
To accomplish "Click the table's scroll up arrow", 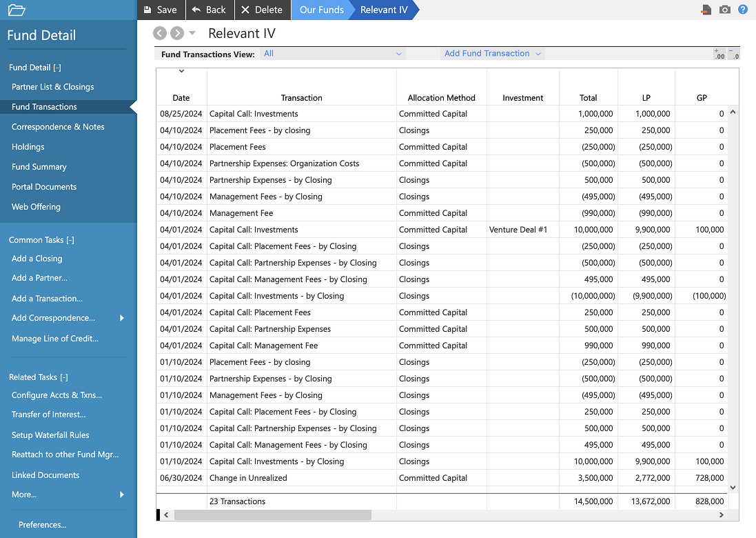I will (x=733, y=112).
